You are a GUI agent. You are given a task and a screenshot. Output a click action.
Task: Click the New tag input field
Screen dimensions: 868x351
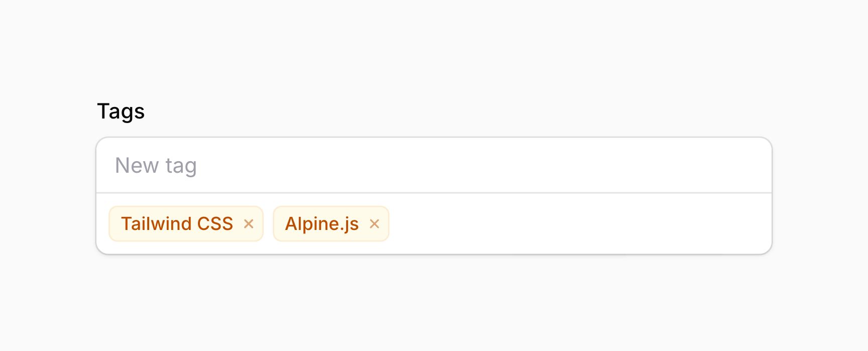[x=352, y=165]
